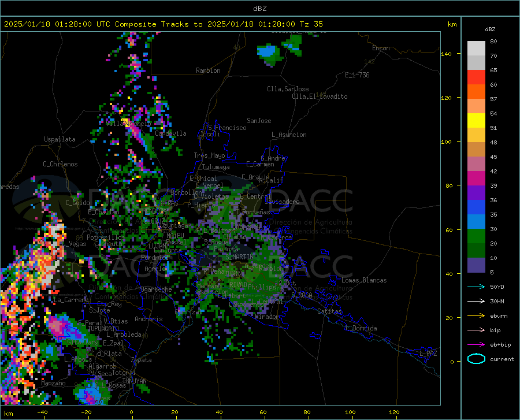Image resolution: width=520 pixels, height=420 pixels.
Task: Select the 42 dBZ magenta swatch
Action: coord(476,179)
